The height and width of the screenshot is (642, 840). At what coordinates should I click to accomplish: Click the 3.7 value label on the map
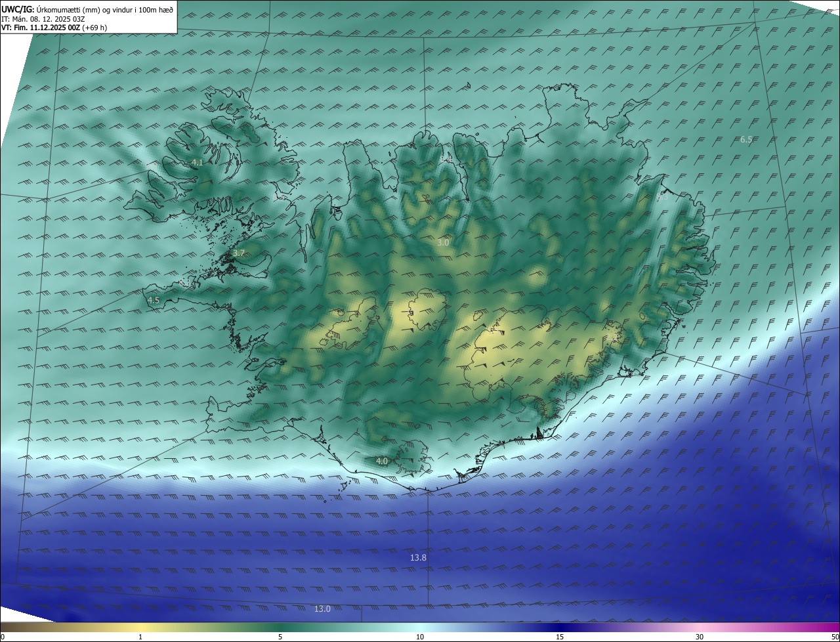pyautogui.click(x=239, y=253)
